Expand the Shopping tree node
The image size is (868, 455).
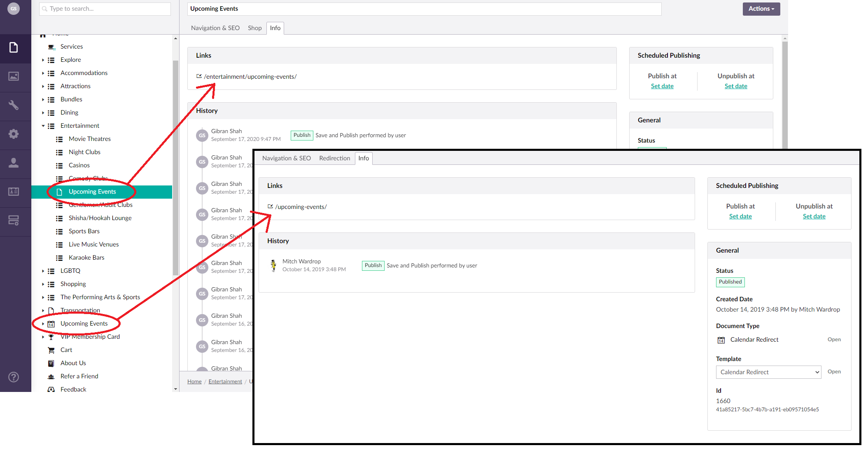click(43, 284)
